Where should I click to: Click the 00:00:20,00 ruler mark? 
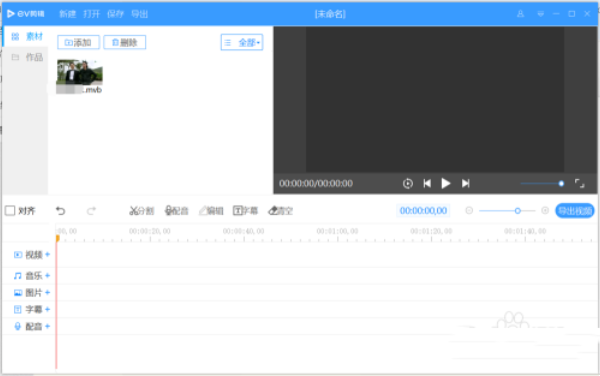tap(150, 231)
